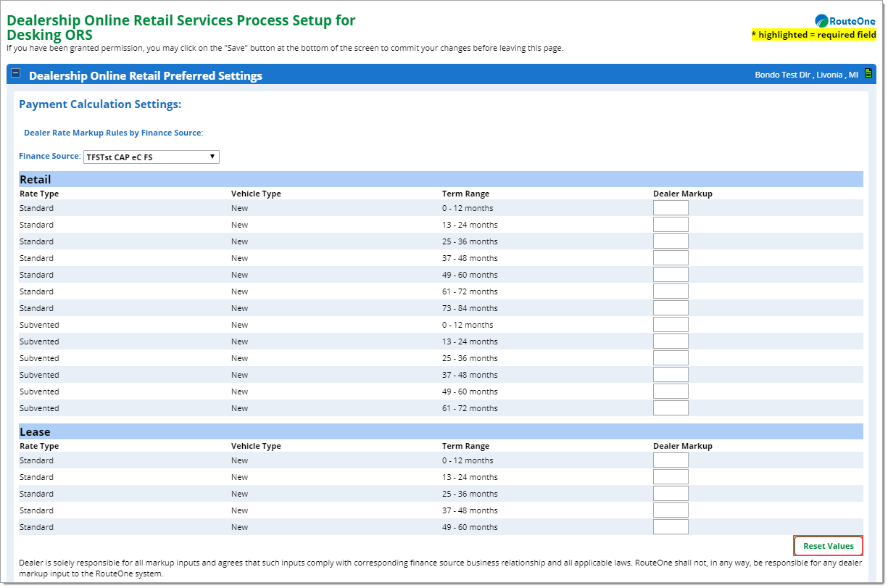The image size is (888, 588).
Task: Click Retail Standard 61 - 72 months markup field
Action: [x=671, y=291]
